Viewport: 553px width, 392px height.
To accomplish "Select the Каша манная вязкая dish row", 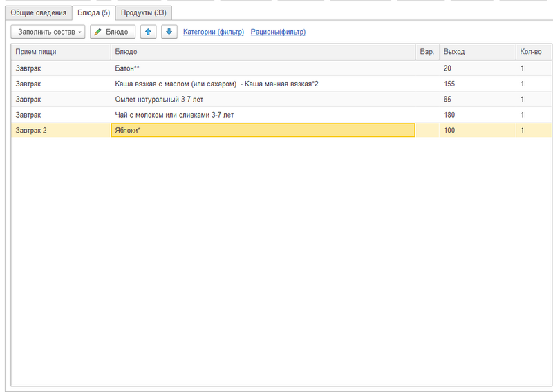I will pyautogui.click(x=263, y=84).
